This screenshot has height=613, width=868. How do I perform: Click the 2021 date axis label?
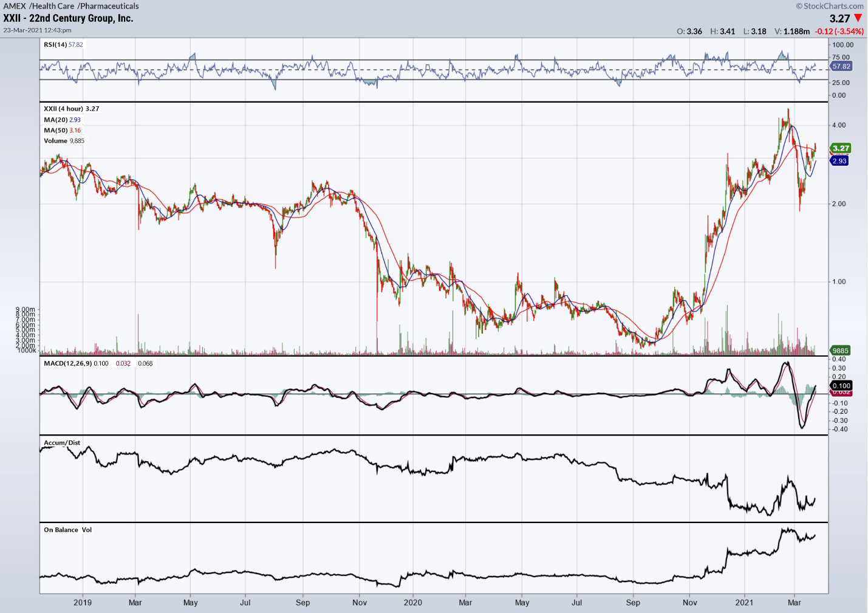click(x=744, y=603)
